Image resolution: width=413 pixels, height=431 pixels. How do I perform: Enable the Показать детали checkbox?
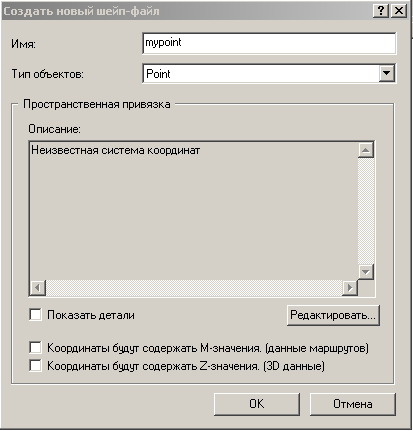(36, 315)
